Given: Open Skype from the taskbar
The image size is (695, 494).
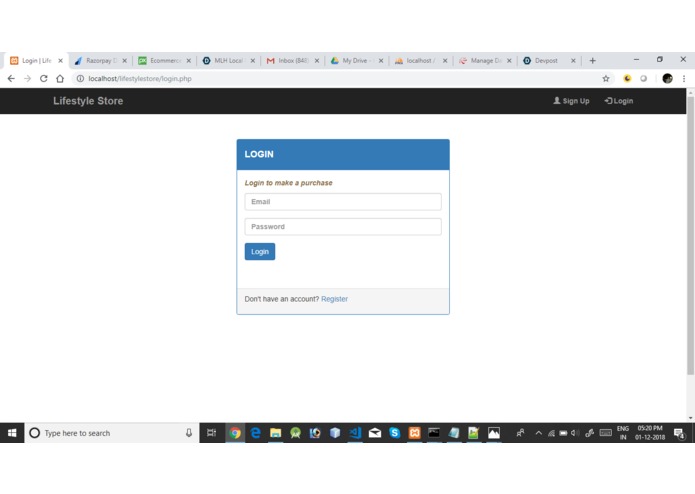Looking at the screenshot, I should tap(394, 433).
